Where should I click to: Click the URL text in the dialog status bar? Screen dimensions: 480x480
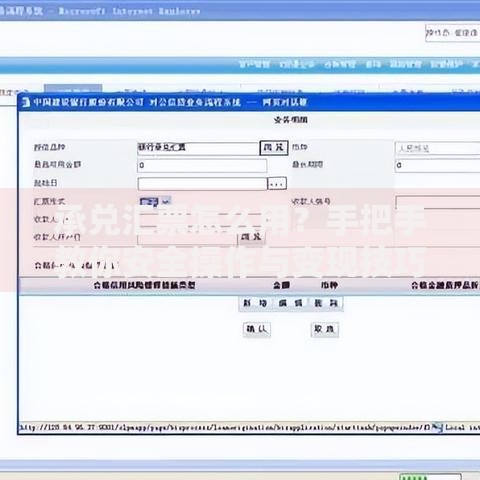[225, 427]
